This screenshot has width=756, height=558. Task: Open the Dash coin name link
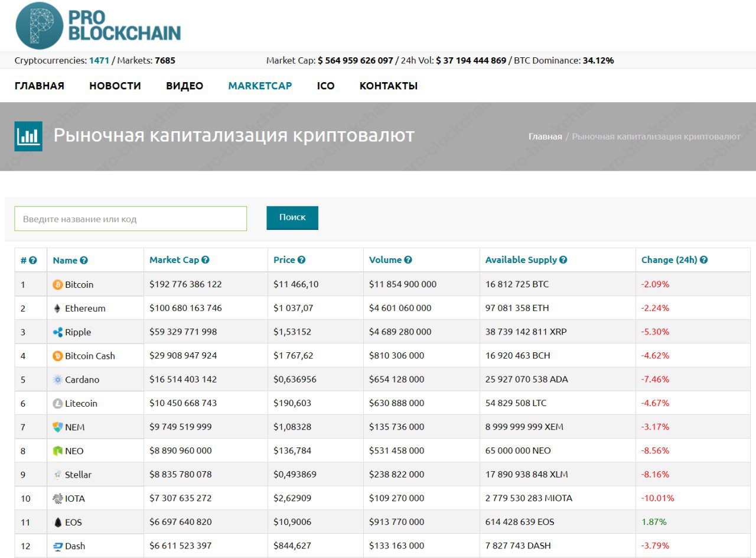tap(75, 546)
